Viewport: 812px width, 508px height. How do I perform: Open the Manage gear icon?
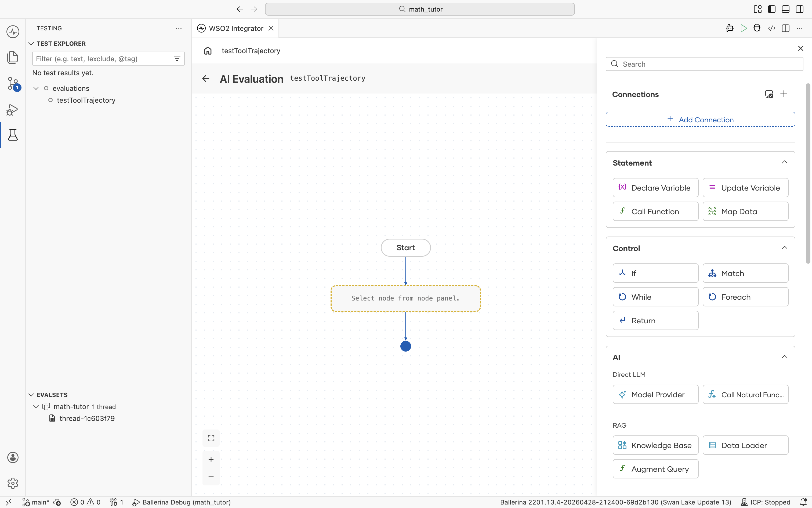pos(13,483)
